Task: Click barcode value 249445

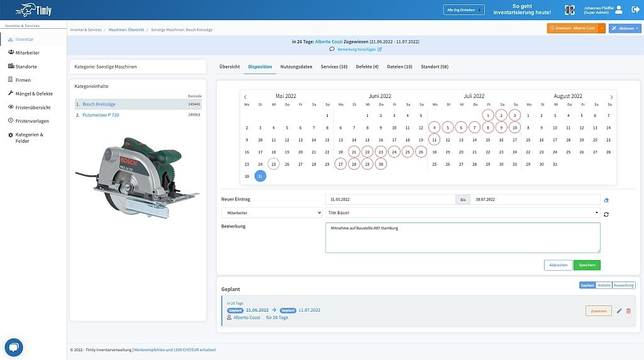Action: [194, 104]
